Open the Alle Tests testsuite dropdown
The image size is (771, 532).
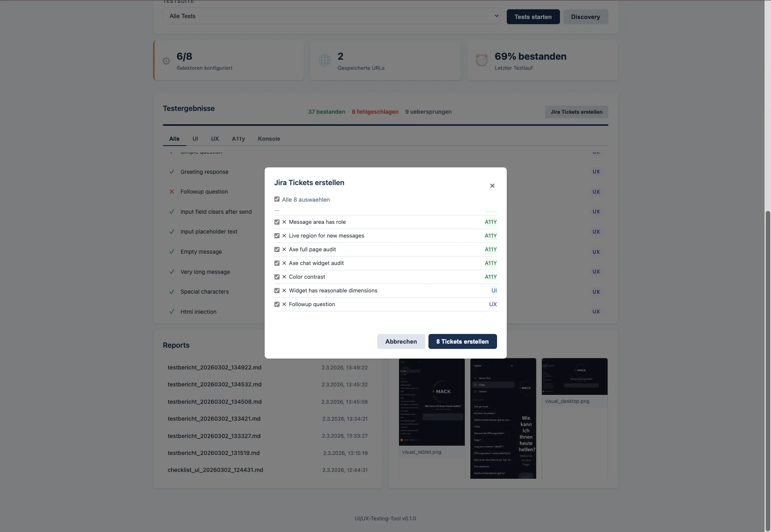coord(331,16)
